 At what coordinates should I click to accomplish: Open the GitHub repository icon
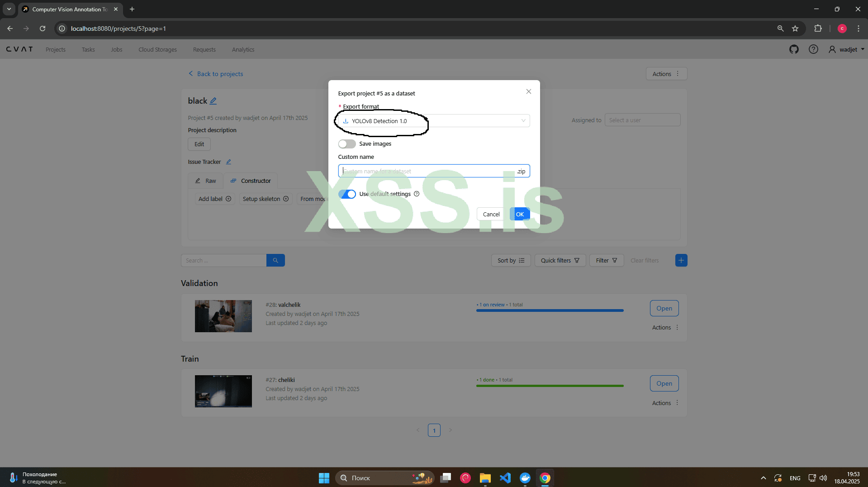click(x=794, y=49)
